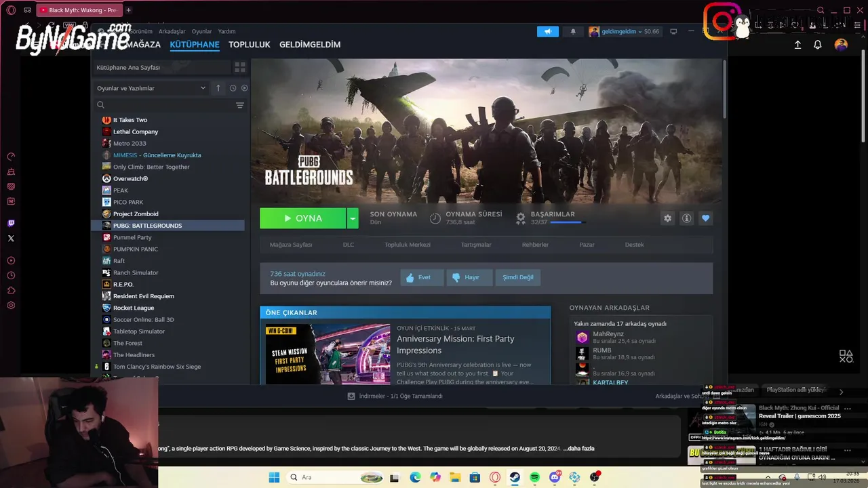
Task: Switch to KÜTÜPHANE tab
Action: 195,45
